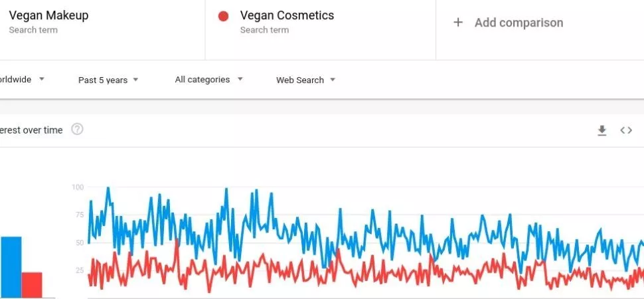Viewport: 644px width, 299px height.
Task: Click the red Vegan Cosmetics dot
Action: point(224,16)
